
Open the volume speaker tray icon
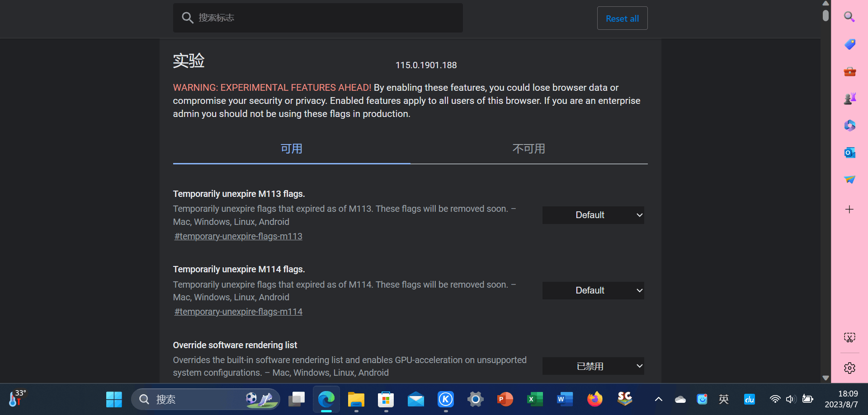[791, 399]
